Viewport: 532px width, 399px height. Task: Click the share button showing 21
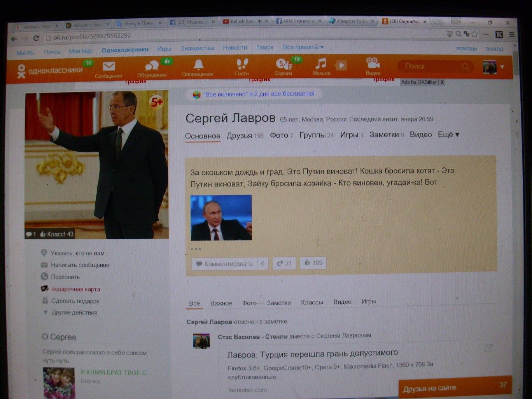pyautogui.click(x=284, y=263)
